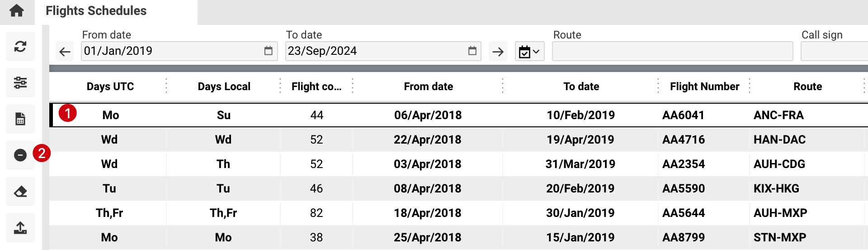Click the spreadsheet report icon in sidebar
The width and height of the screenshot is (868, 250).
[x=20, y=119]
